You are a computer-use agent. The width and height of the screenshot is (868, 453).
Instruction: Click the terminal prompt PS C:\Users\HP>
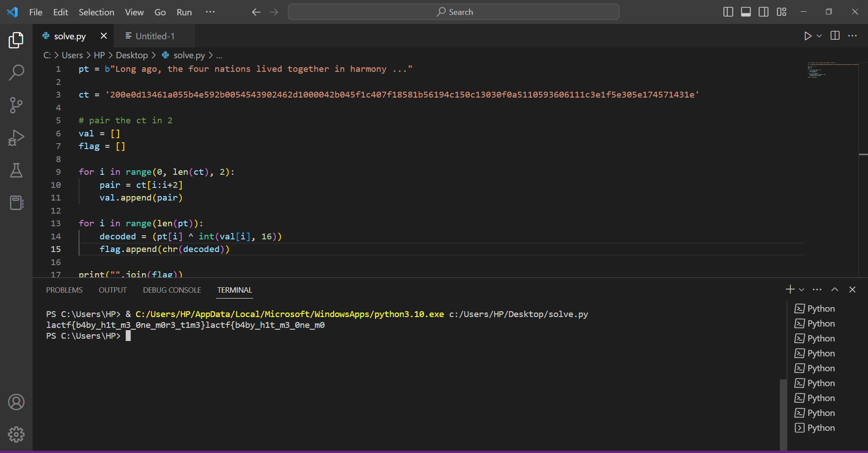(84, 336)
